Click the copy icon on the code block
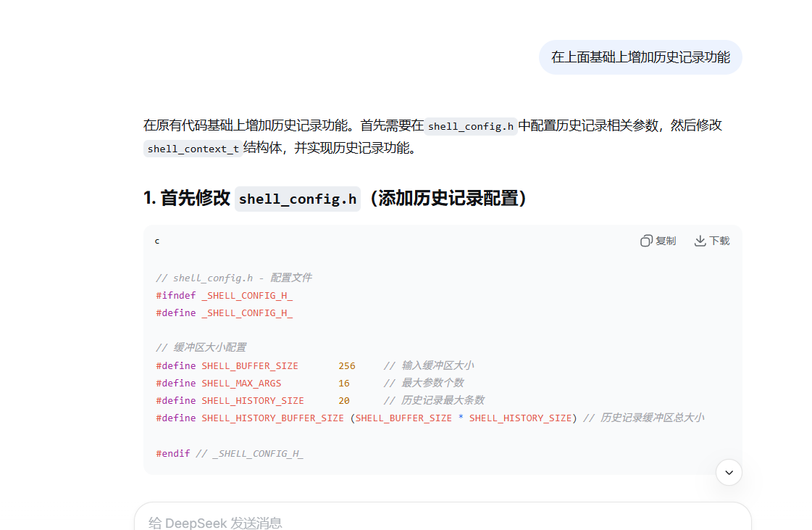This screenshot has width=812, height=530. pyautogui.click(x=646, y=241)
